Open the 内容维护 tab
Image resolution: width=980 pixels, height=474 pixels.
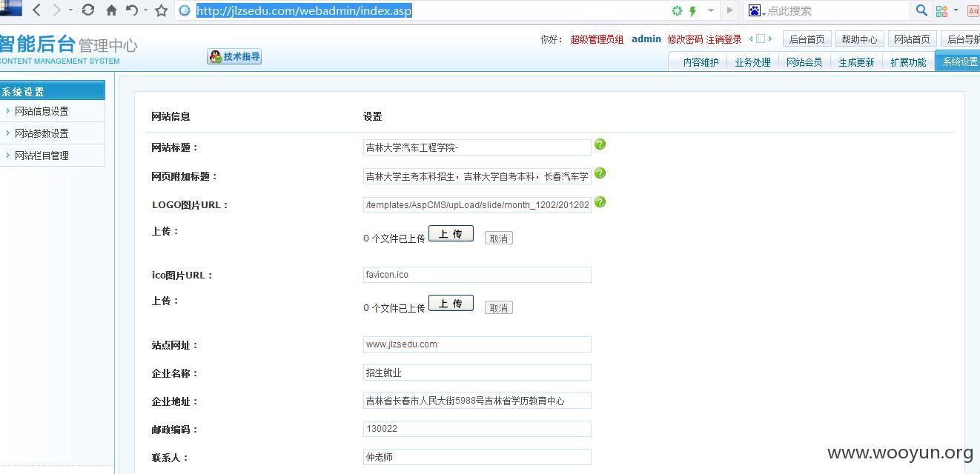click(701, 62)
